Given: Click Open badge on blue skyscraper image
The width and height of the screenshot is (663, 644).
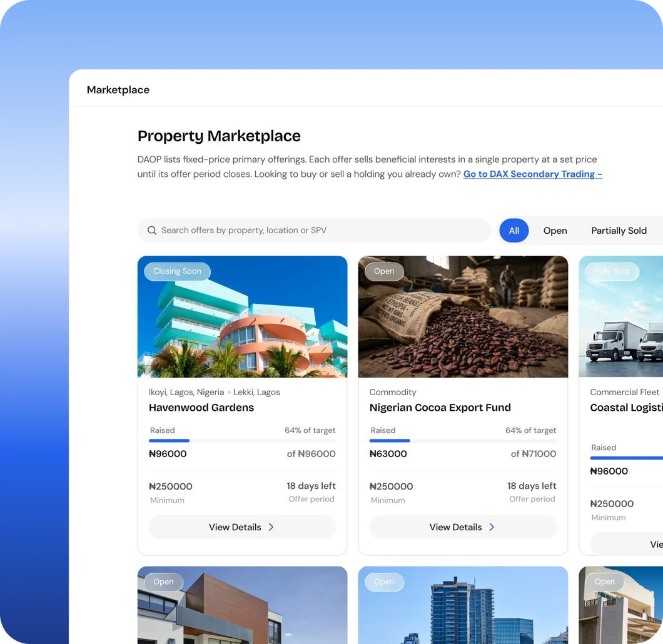Looking at the screenshot, I should click(384, 582).
